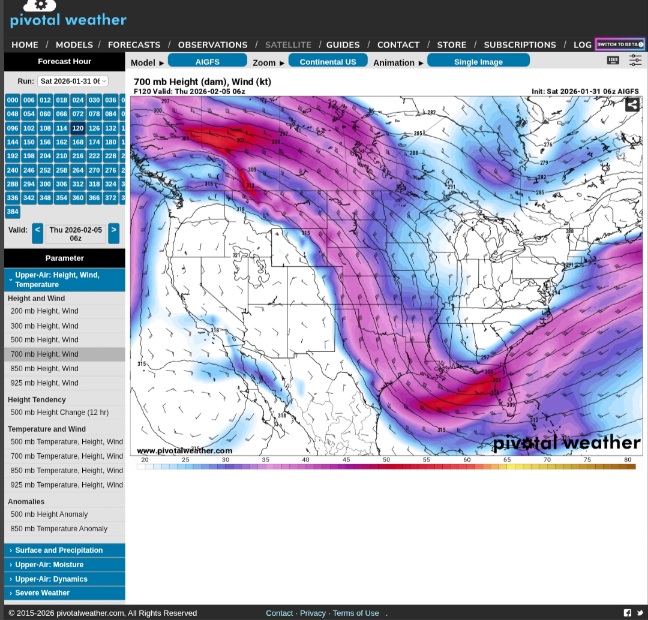Screen dimensions: 648x620
Task: Open the Terms of Use link
Action: 356,613
